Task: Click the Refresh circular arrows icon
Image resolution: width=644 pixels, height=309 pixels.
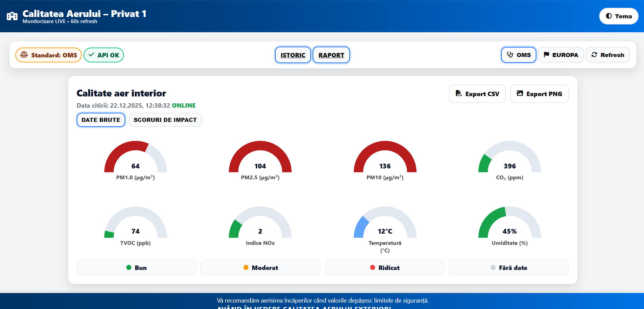Action: (594, 55)
